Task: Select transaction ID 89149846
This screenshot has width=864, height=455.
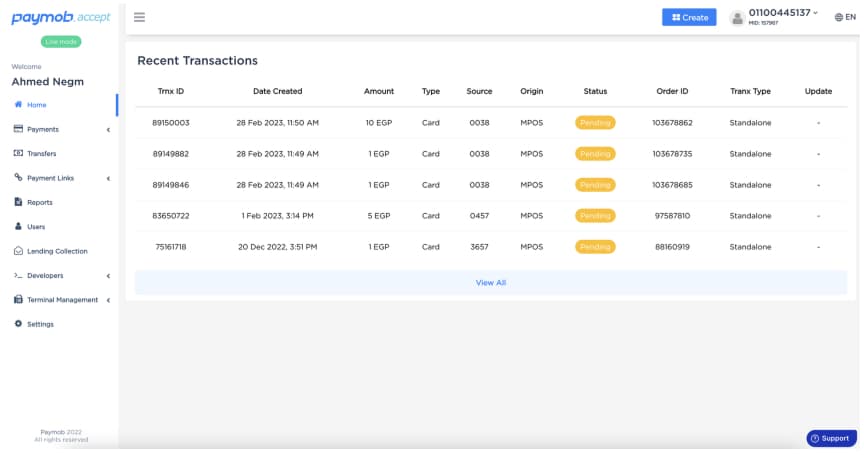Action: click(171, 185)
